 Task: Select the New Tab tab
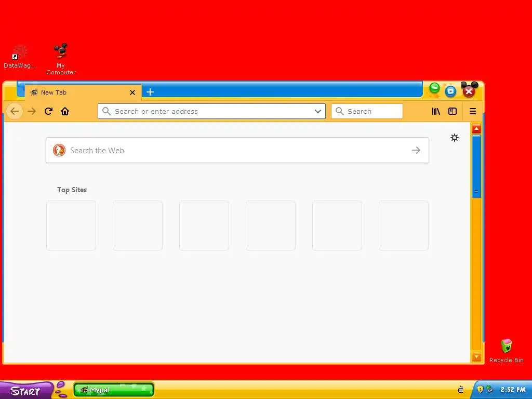[x=83, y=92]
